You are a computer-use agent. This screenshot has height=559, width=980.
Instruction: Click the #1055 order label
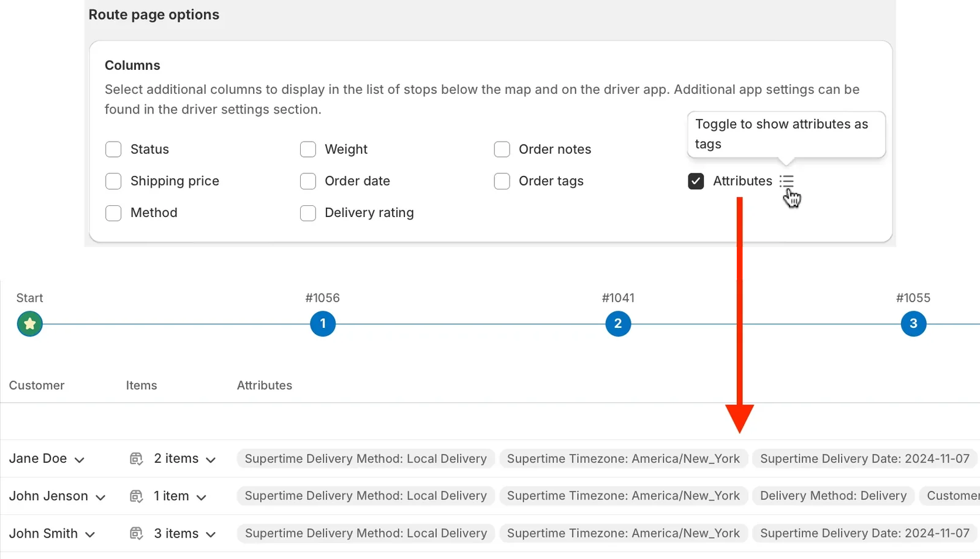click(x=913, y=298)
